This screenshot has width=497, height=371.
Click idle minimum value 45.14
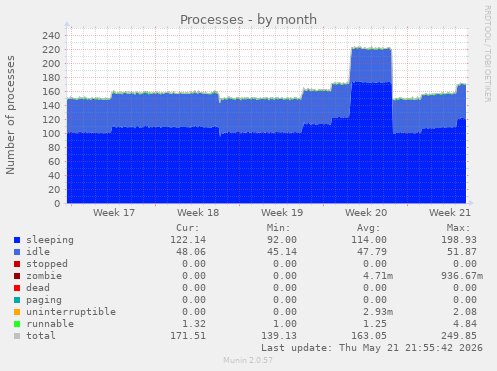coord(282,252)
